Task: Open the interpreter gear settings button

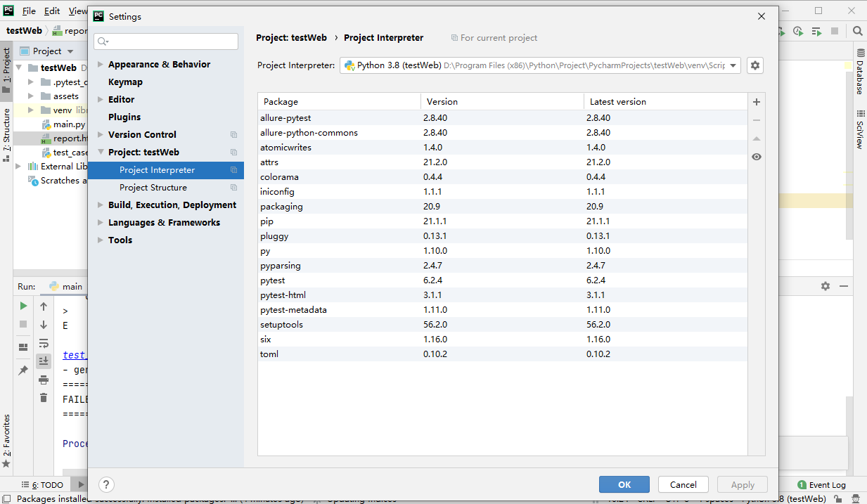Action: pyautogui.click(x=755, y=65)
